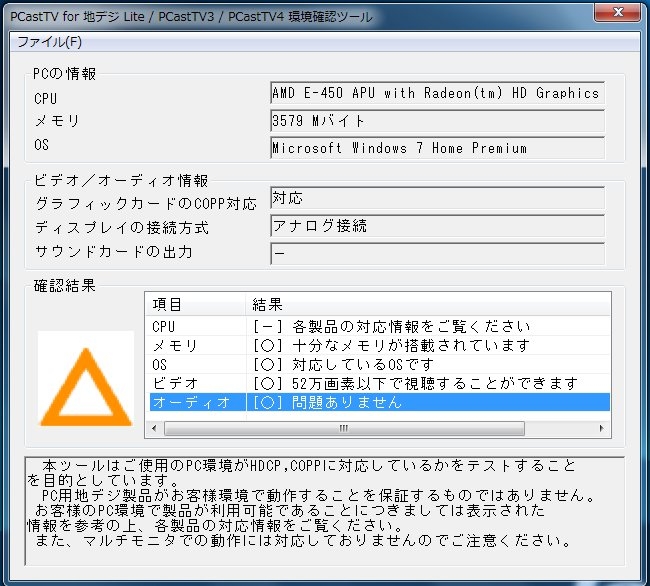650x586 pixels.
Task: Click the ディスプレイの接続方式 label
Action: tap(122, 228)
